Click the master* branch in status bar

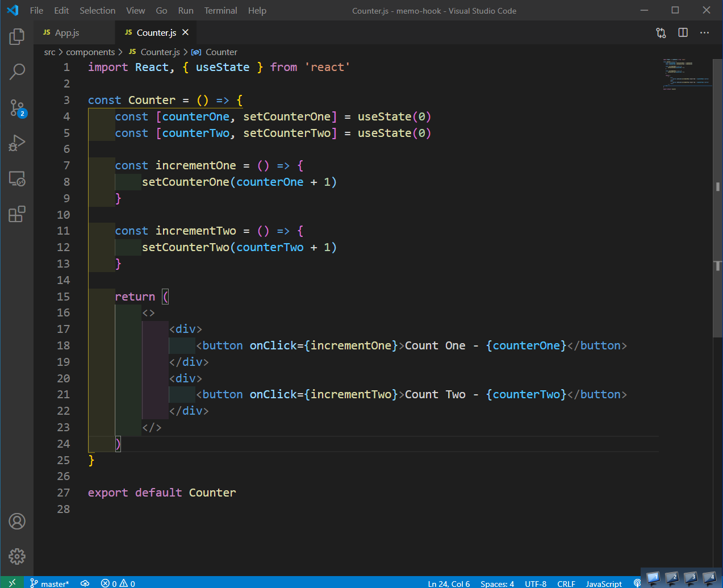click(49, 583)
